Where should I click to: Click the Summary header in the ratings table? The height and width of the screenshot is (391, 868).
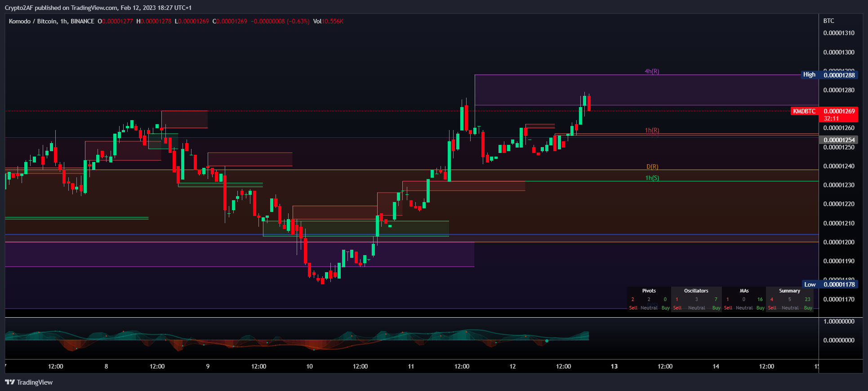coord(789,291)
